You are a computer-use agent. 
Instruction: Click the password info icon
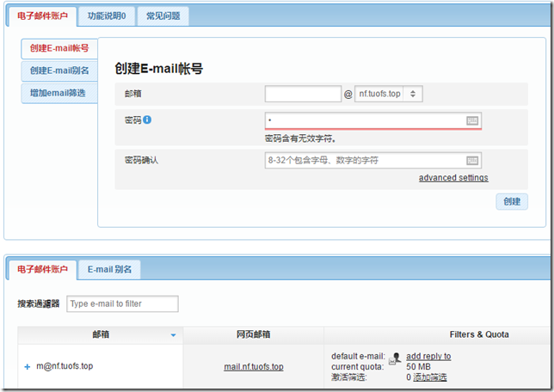click(x=147, y=119)
